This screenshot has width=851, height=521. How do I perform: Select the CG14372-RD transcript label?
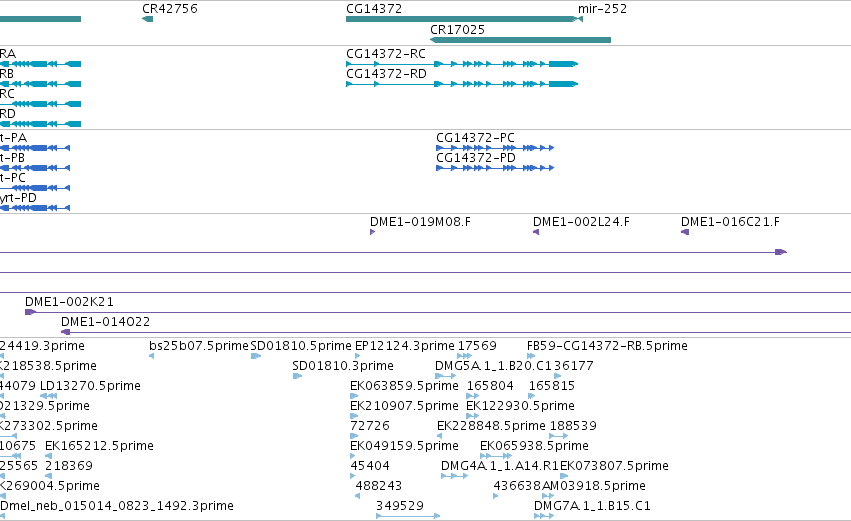tap(386, 74)
